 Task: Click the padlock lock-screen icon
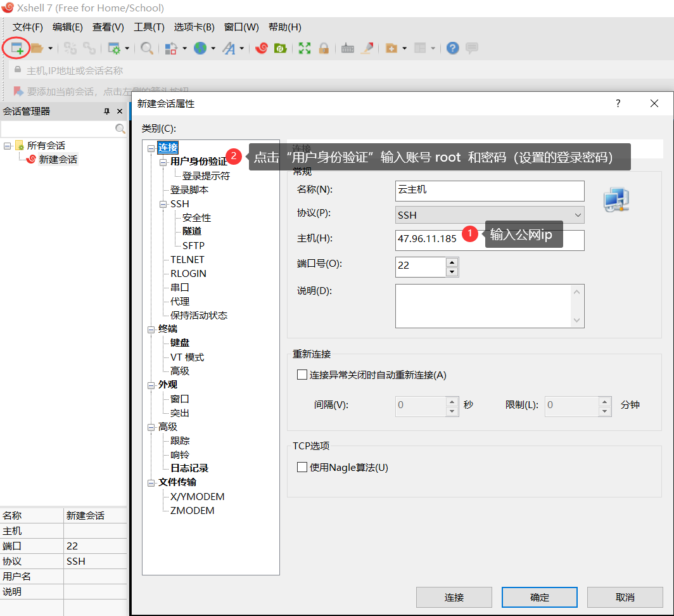[324, 48]
